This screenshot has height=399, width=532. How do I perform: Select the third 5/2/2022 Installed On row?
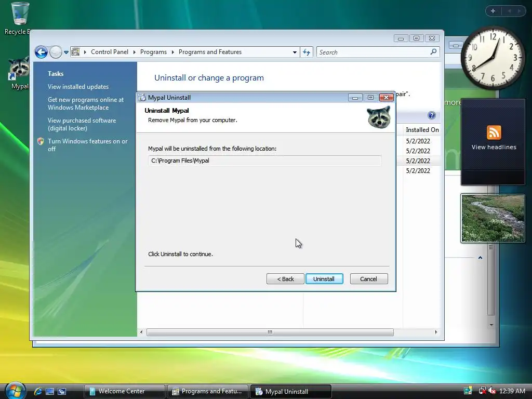click(x=418, y=161)
